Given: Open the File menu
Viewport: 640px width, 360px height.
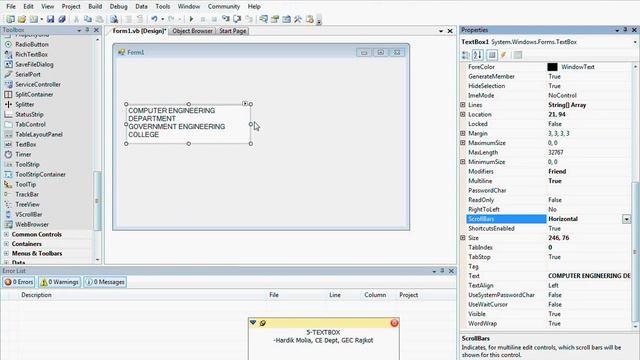Looking at the screenshot, I should 11,7.
